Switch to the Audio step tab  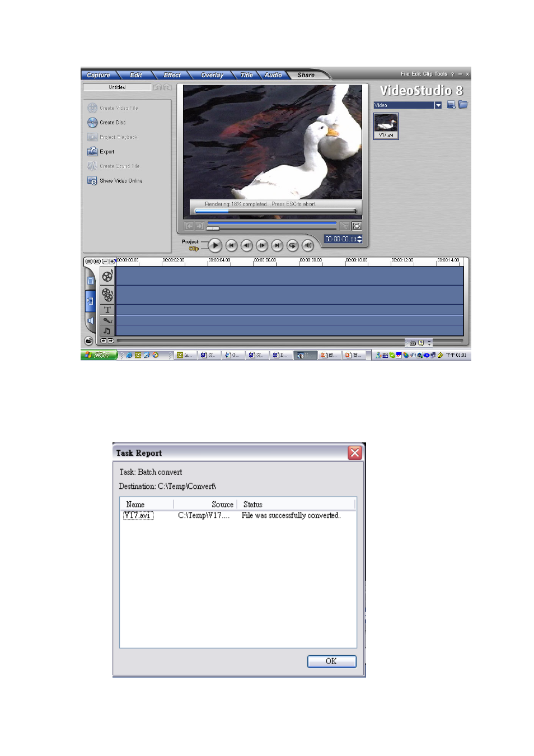pos(273,75)
